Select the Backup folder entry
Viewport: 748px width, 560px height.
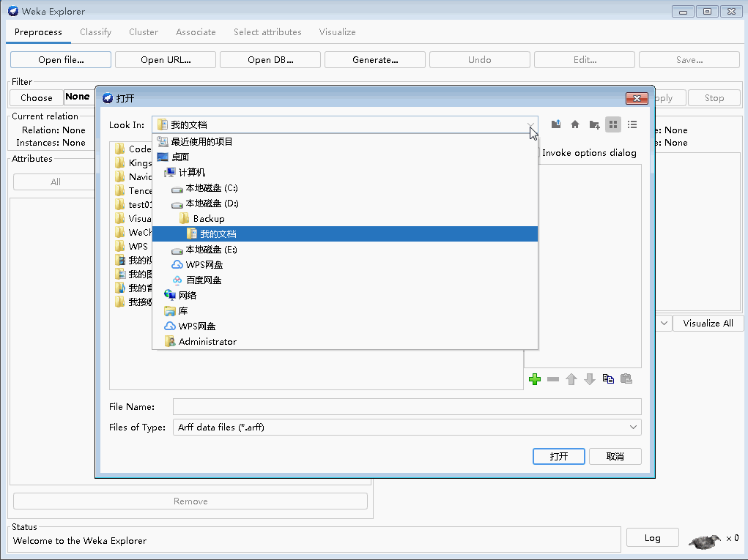(x=345, y=218)
